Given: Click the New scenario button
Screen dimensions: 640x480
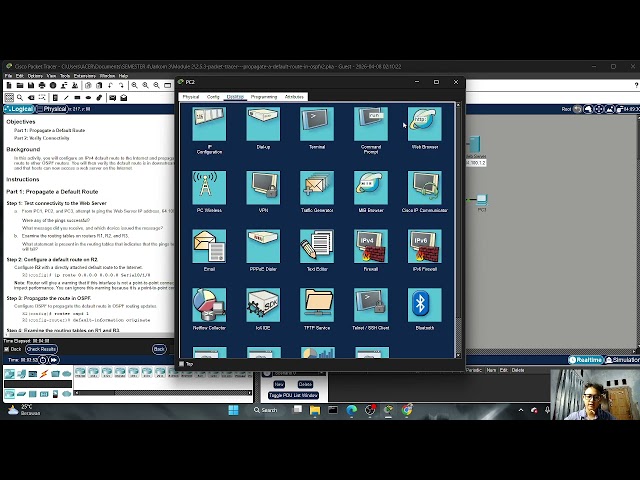Looking at the screenshot, I should 279,384.
